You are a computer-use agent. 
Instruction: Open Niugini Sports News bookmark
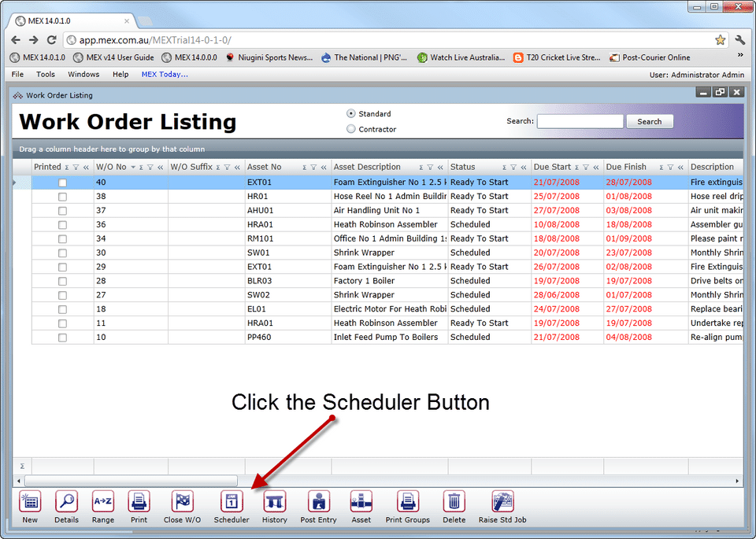269,57
